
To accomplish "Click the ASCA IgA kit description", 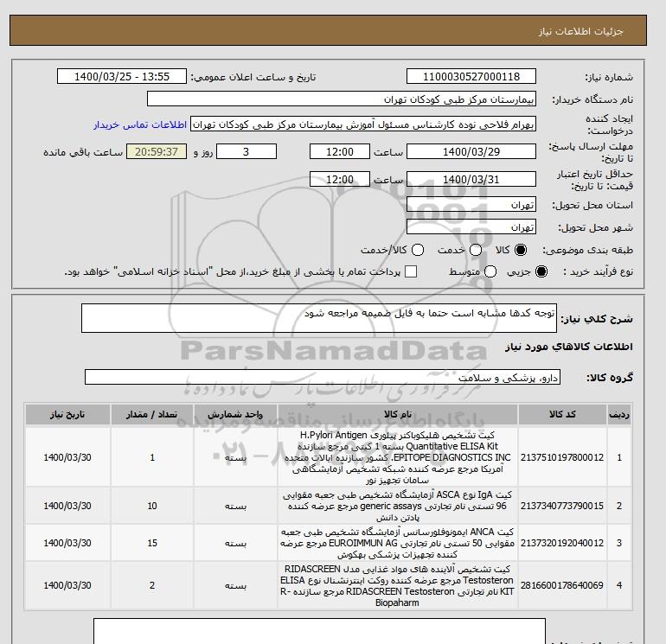I will (x=398, y=506).
